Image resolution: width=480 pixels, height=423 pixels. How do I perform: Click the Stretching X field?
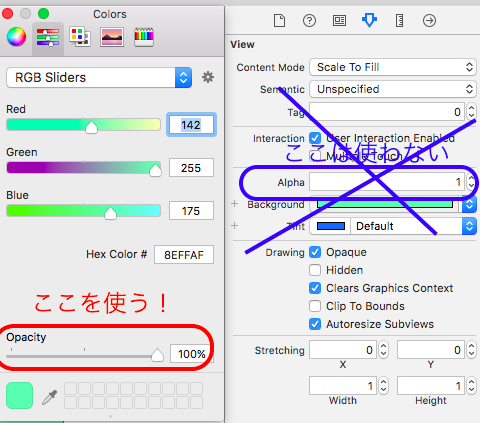click(343, 350)
